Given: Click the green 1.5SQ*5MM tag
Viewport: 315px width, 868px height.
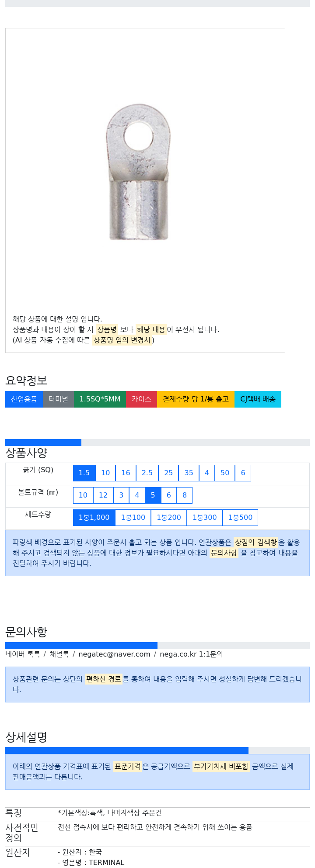Looking at the screenshot, I should pos(100,399).
